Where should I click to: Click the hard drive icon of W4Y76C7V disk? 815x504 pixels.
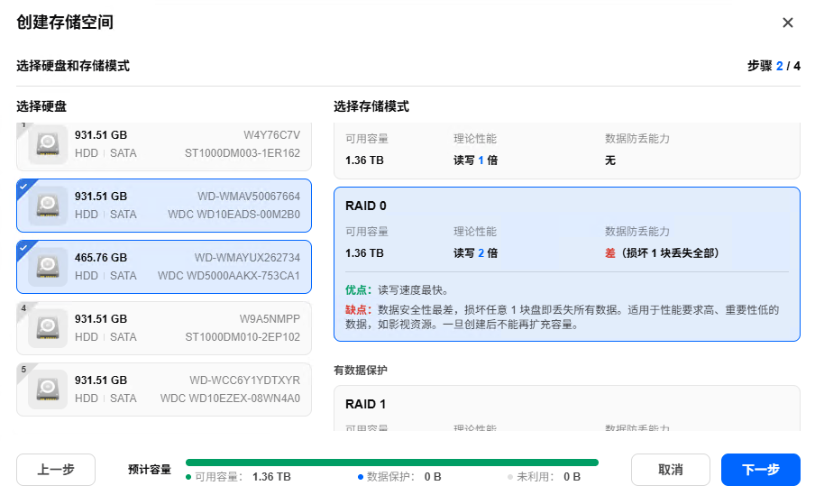point(48,144)
